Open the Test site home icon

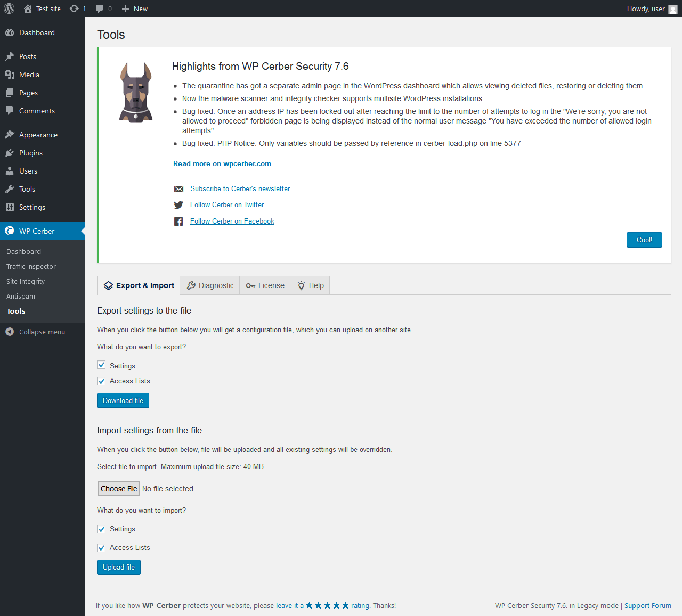point(28,9)
